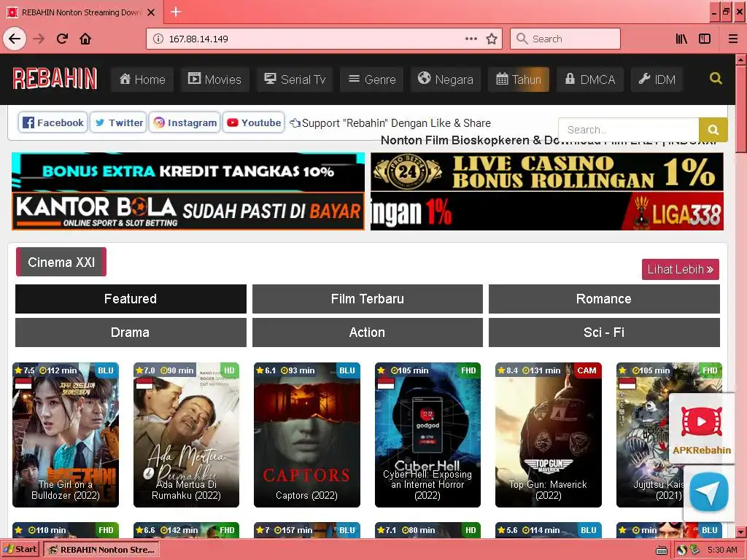Open a new tab with the plus icon
747x560 pixels.
point(176,12)
